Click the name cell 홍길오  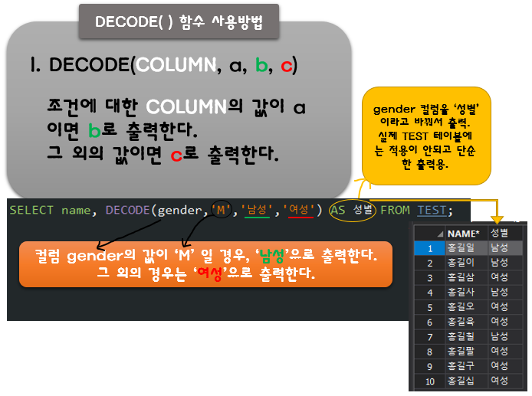tap(466, 307)
